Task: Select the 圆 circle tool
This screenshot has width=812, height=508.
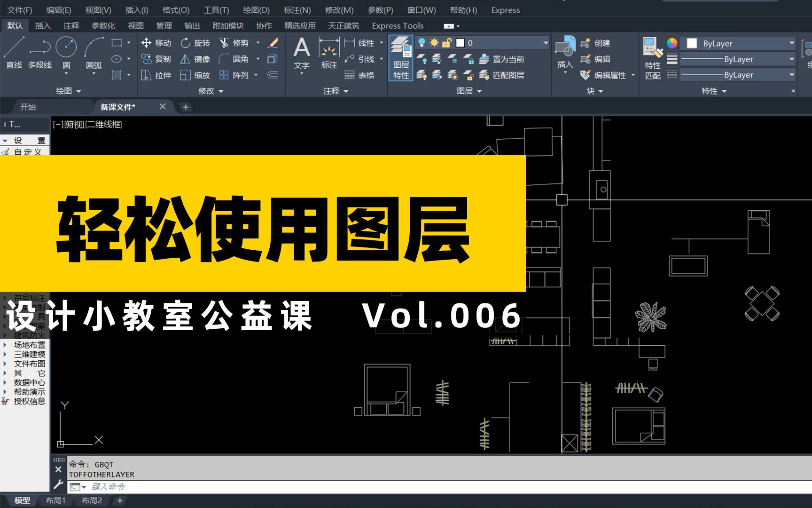Action: 66,53
